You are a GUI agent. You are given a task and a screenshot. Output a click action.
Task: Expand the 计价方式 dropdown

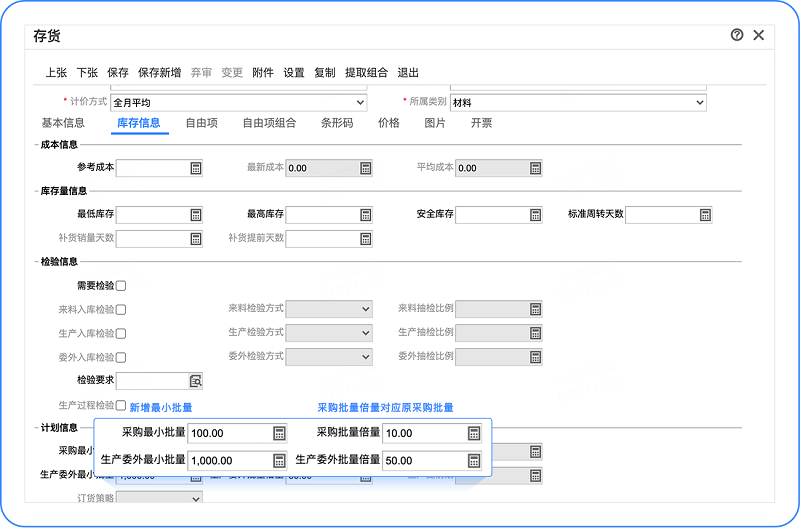point(360,102)
